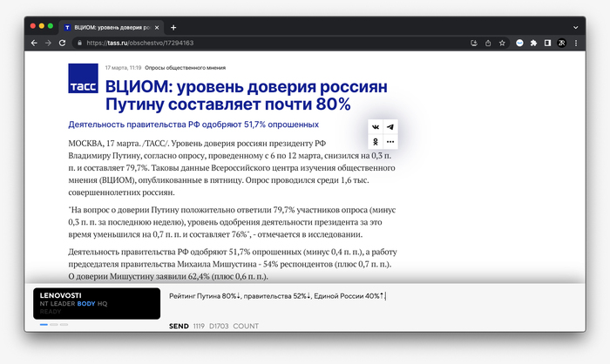Click paragraph starting МОСКВА, 17 марта
This screenshot has width=610, height=364.
click(x=232, y=167)
